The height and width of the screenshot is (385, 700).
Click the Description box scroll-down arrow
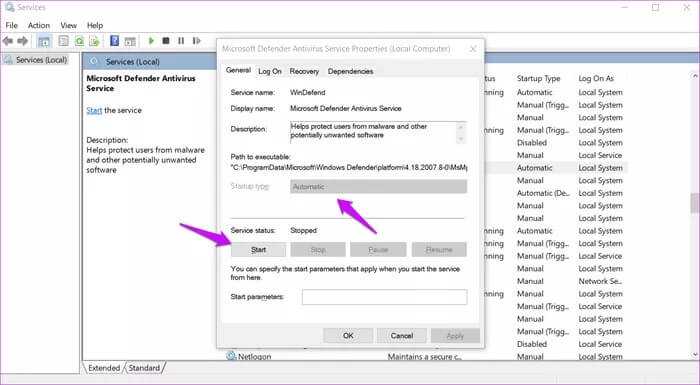461,139
